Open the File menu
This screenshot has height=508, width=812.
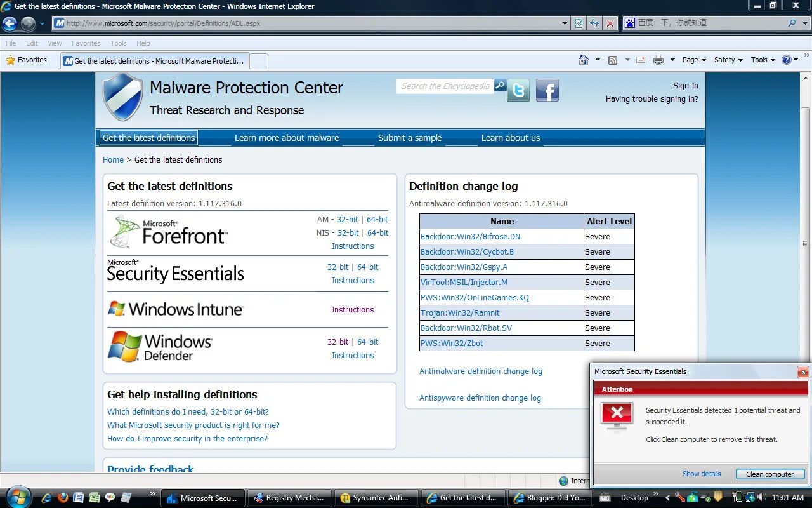click(x=11, y=43)
